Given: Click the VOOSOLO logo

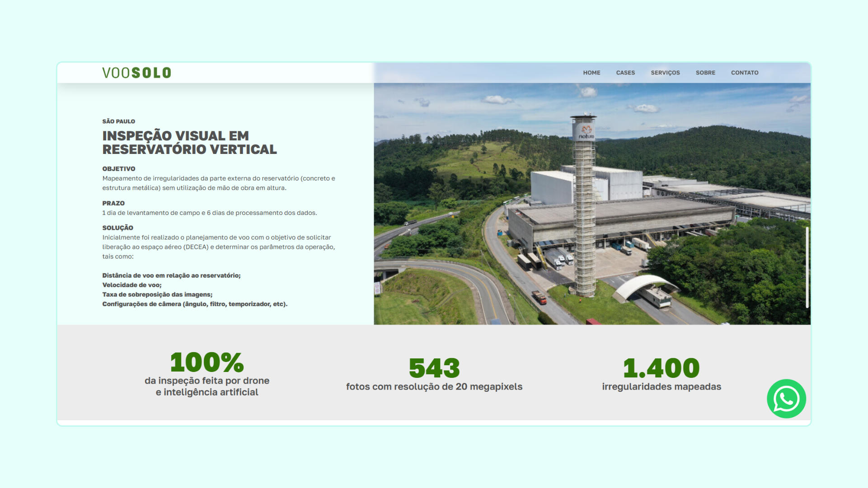Looking at the screenshot, I should pyautogui.click(x=136, y=73).
